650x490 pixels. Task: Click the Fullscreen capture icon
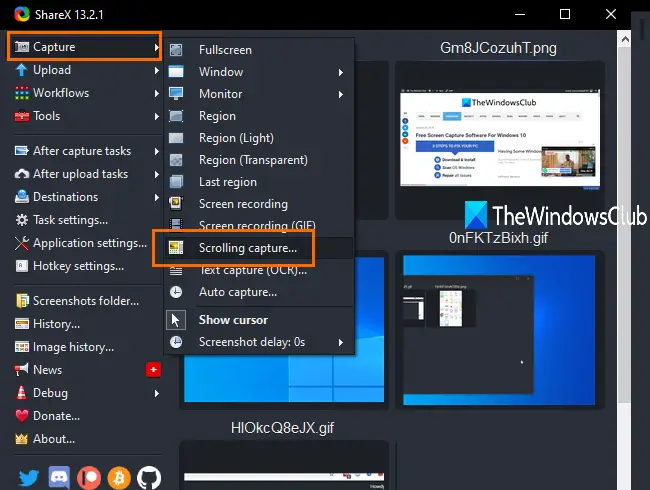point(176,50)
